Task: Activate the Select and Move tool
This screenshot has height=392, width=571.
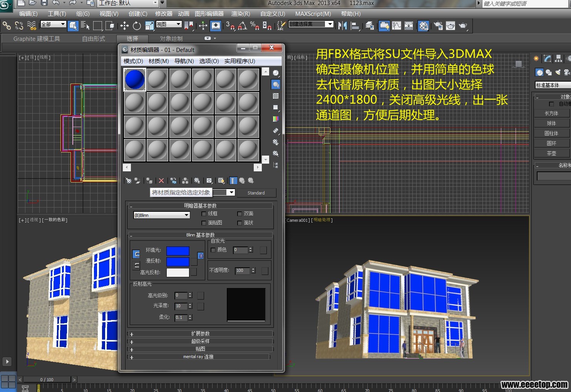Action: [x=124, y=26]
